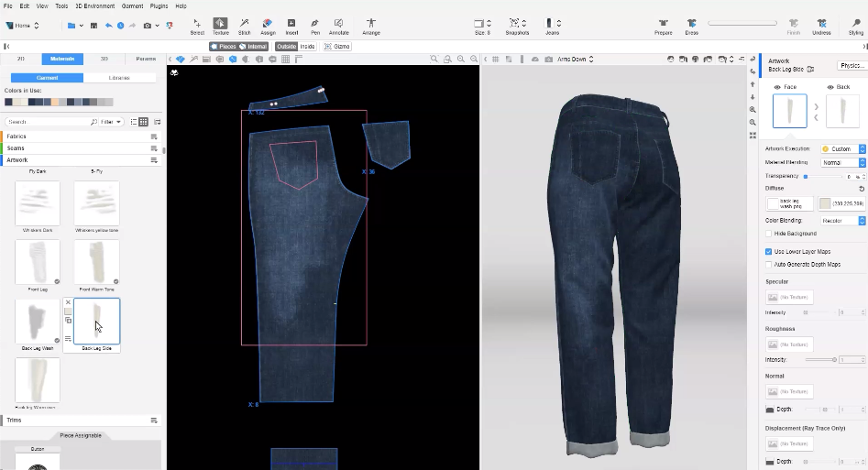Image resolution: width=868 pixels, height=470 pixels.
Task: Choose the Pen tool
Action: pos(315,26)
